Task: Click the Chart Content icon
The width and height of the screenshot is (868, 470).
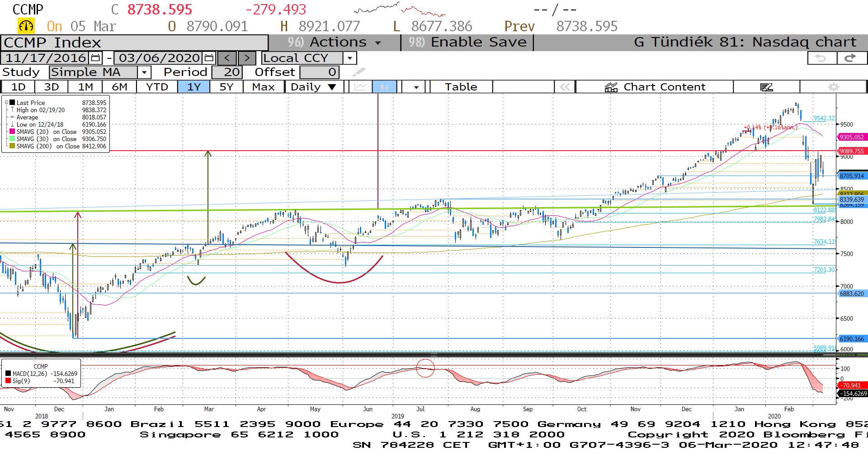Action: point(611,87)
